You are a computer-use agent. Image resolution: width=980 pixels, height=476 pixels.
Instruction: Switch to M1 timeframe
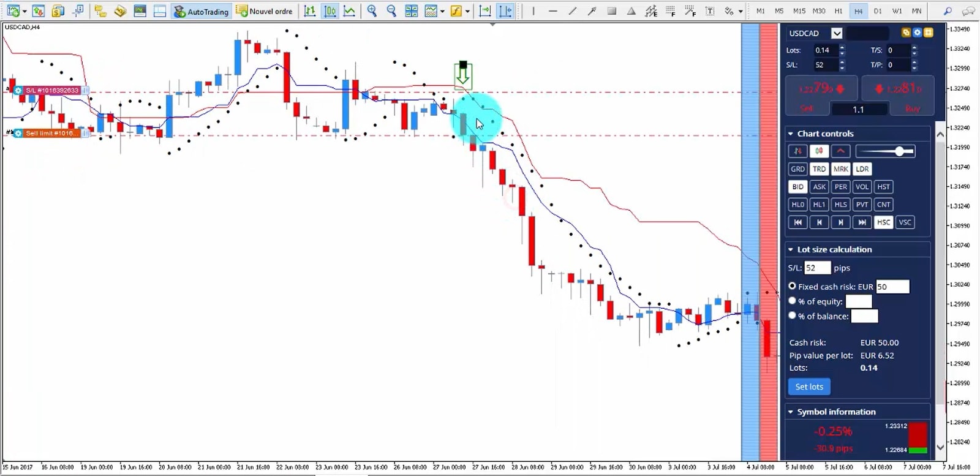[x=760, y=11]
